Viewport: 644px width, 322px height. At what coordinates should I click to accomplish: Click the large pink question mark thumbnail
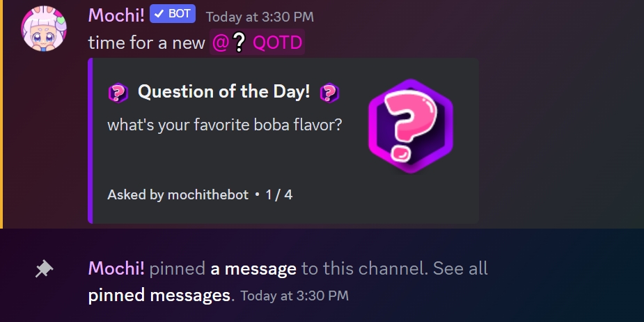(411, 125)
